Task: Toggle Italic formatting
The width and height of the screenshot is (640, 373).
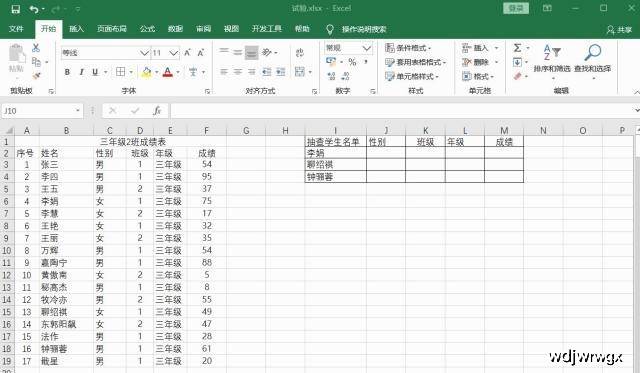Action: tap(81, 72)
